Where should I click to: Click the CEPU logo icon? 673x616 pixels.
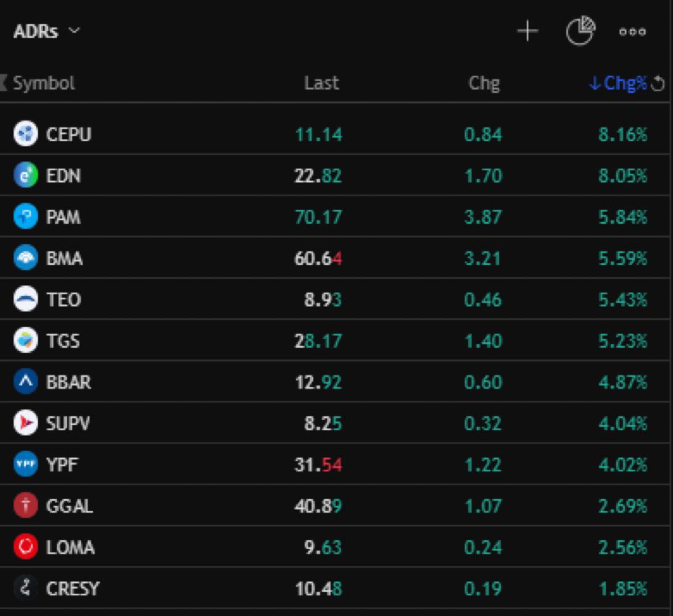pyautogui.click(x=26, y=134)
